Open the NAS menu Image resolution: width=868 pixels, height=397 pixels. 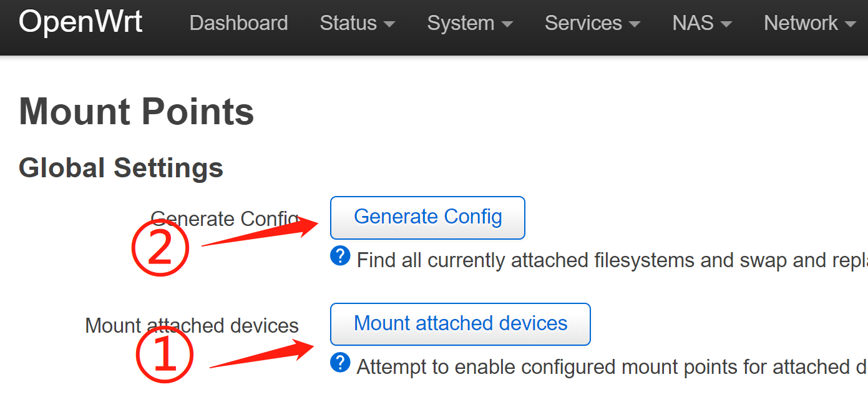[702, 23]
